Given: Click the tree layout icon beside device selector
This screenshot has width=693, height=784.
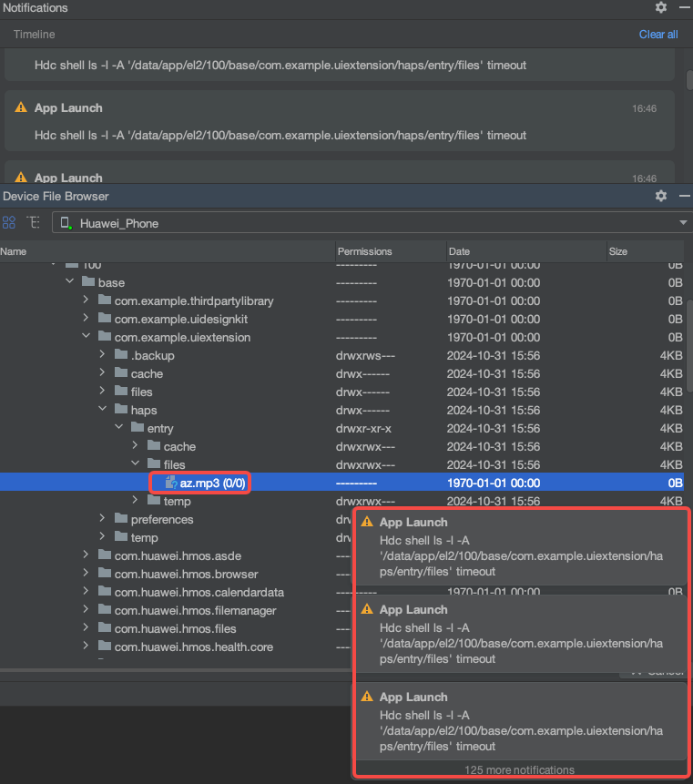Looking at the screenshot, I should [x=33, y=222].
